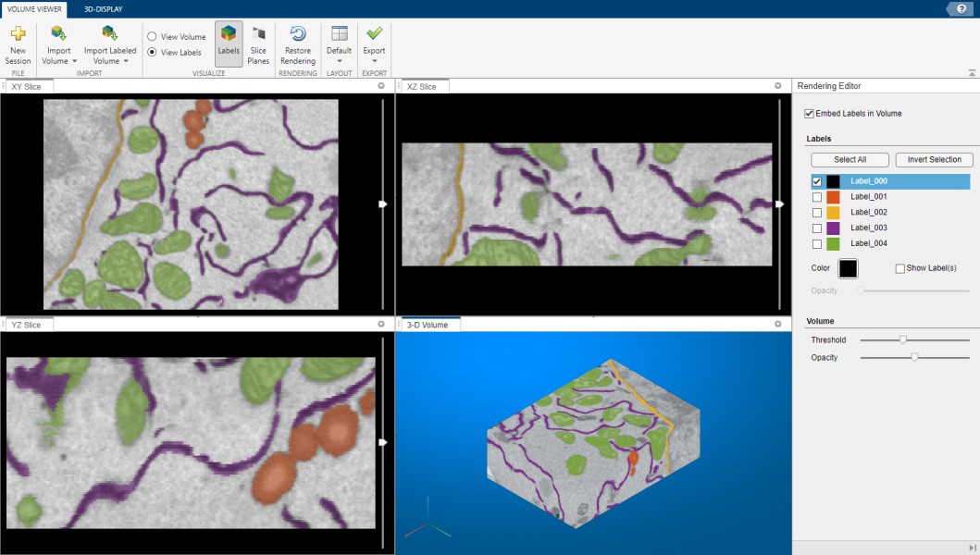Click the Import Labeled Volume icon

pos(109,34)
